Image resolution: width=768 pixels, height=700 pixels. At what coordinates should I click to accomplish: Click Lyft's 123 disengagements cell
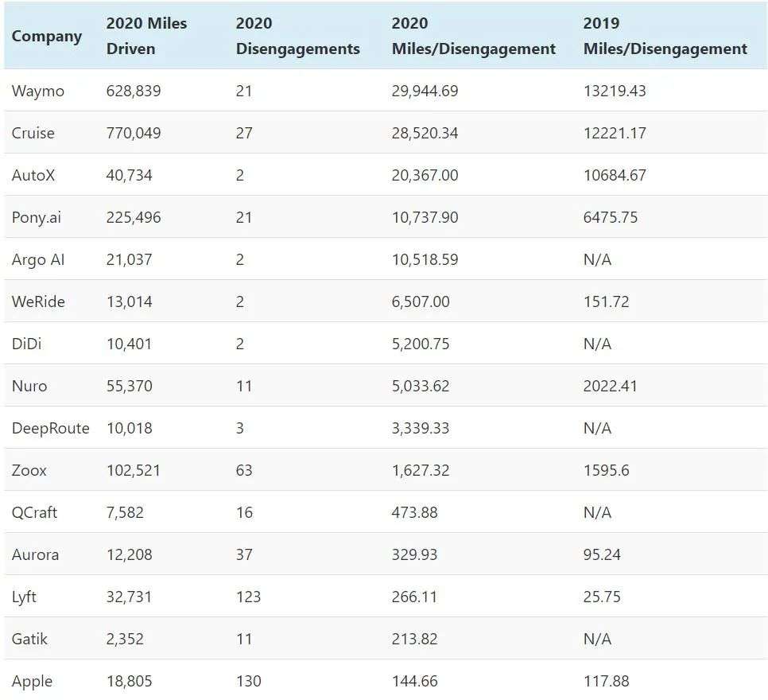point(248,597)
